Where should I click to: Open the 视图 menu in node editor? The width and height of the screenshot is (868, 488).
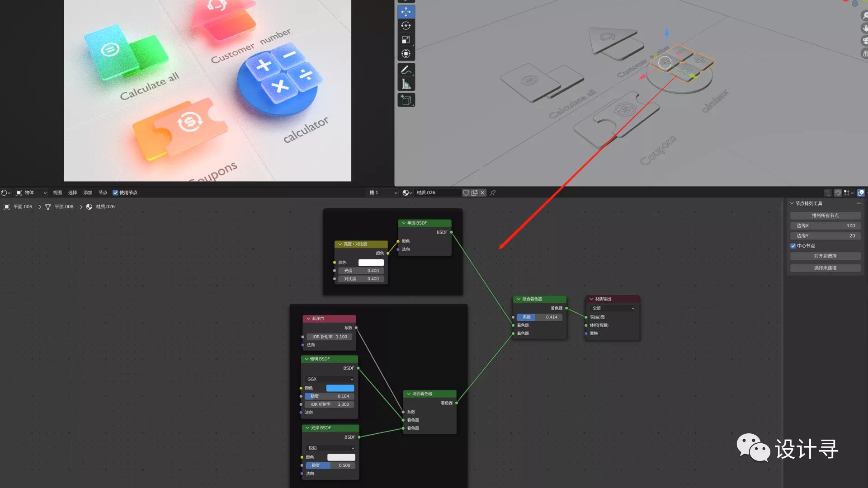(57, 192)
